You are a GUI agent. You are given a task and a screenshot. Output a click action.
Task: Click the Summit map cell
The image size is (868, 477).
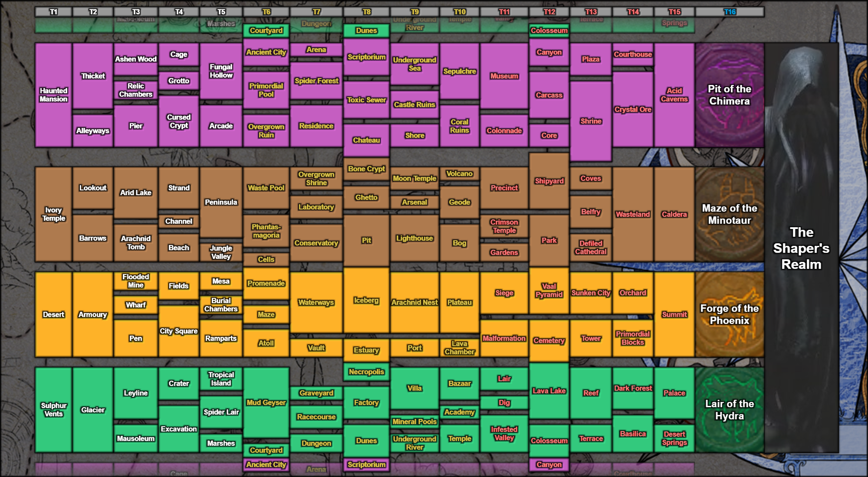[674, 314]
